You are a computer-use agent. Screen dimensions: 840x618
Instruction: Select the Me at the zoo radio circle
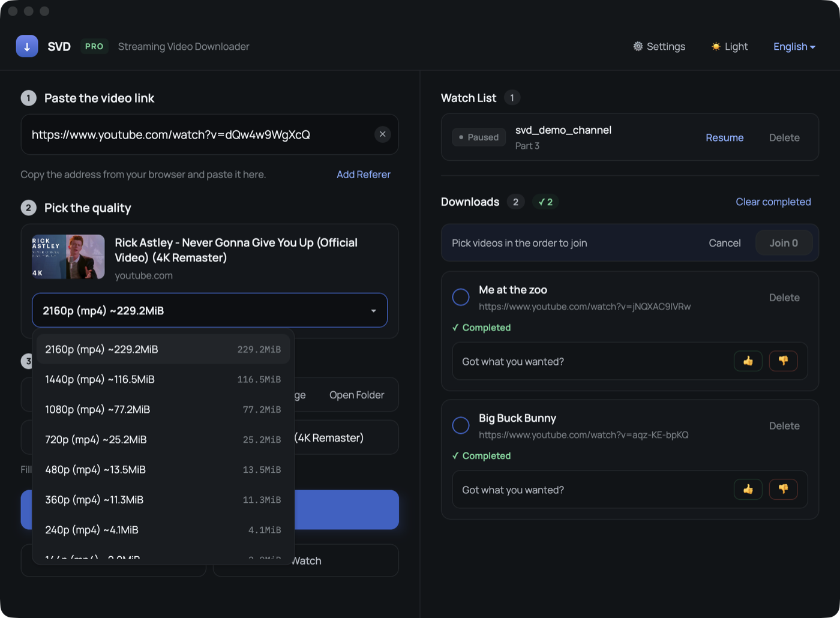click(461, 297)
